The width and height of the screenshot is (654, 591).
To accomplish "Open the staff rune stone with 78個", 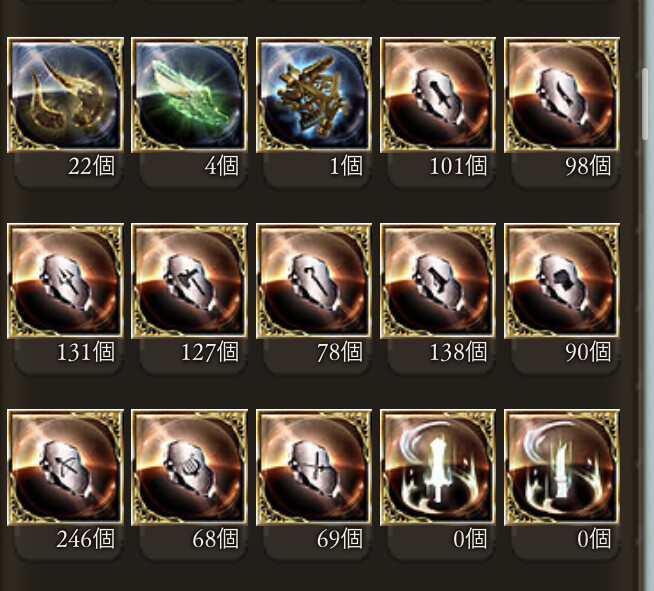I will pos(314,281).
